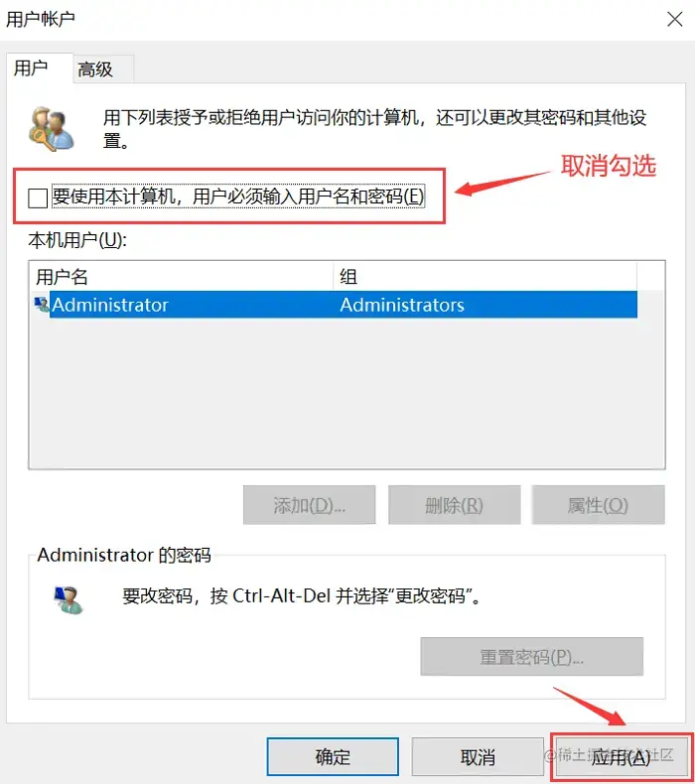695x784 pixels.
Task: Apply changes with 应用(A) button
Action: [x=622, y=757]
